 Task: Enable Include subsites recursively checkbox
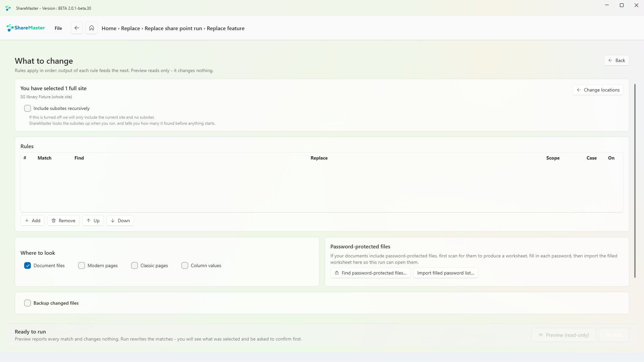click(28, 108)
